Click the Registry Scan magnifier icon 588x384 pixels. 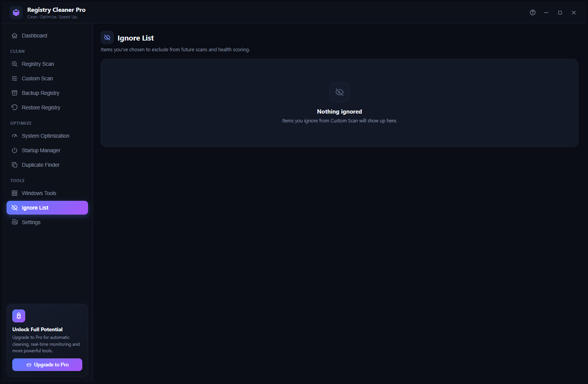[x=15, y=64]
